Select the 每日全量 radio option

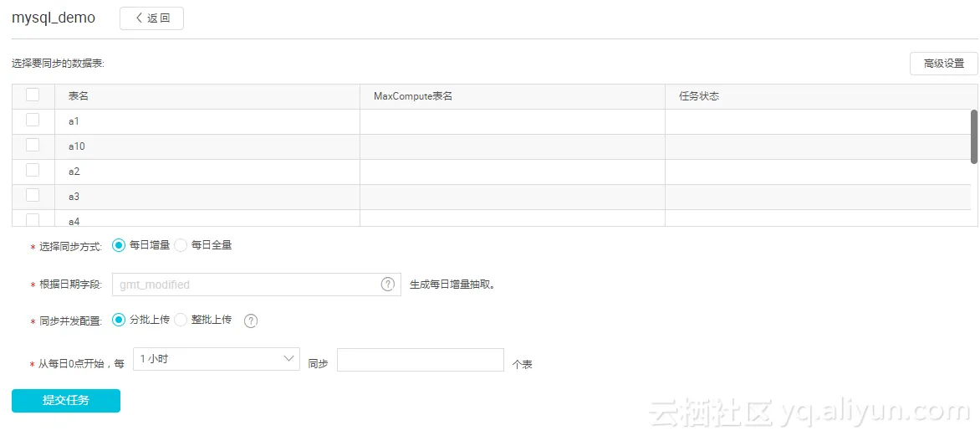[x=181, y=245]
